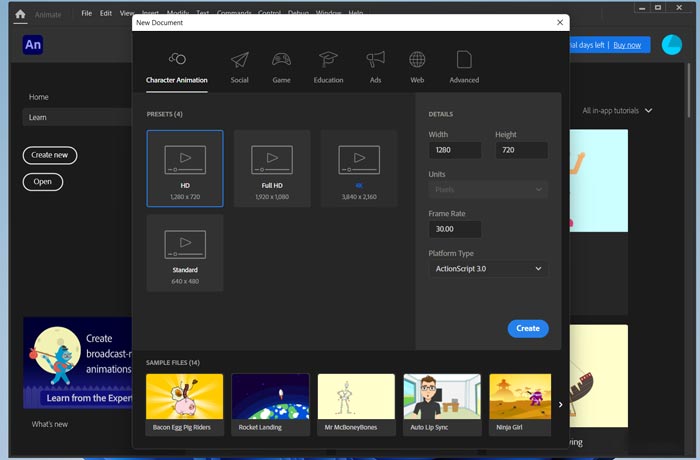Open the Ninja Girl sample file
Image resolution: width=700 pixels, height=460 pixels.
click(520, 404)
